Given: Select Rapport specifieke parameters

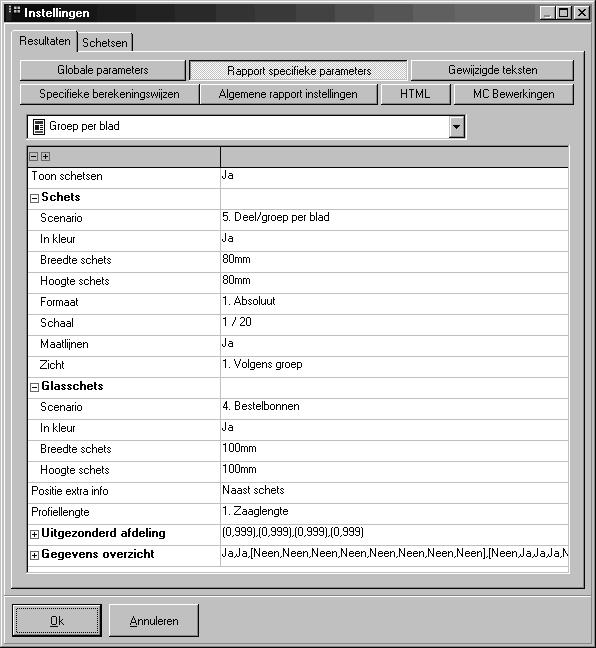Looking at the screenshot, I should pyautogui.click(x=298, y=71).
